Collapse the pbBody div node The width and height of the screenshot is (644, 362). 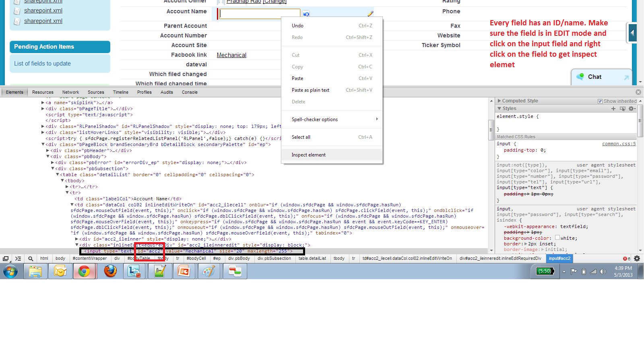tap(48, 156)
